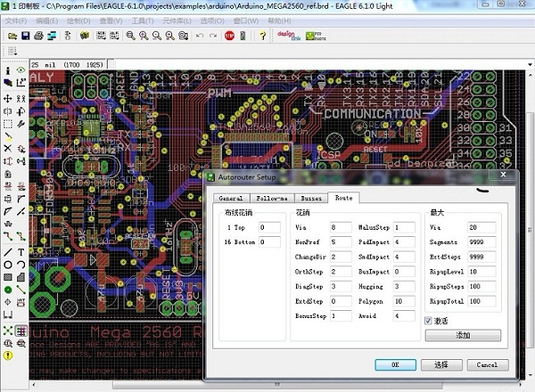
Task: Open the 元件库(L) menu
Action: (177, 20)
